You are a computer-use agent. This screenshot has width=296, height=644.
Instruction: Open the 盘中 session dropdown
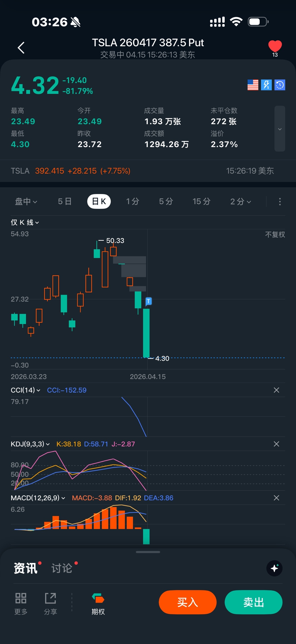26,201
